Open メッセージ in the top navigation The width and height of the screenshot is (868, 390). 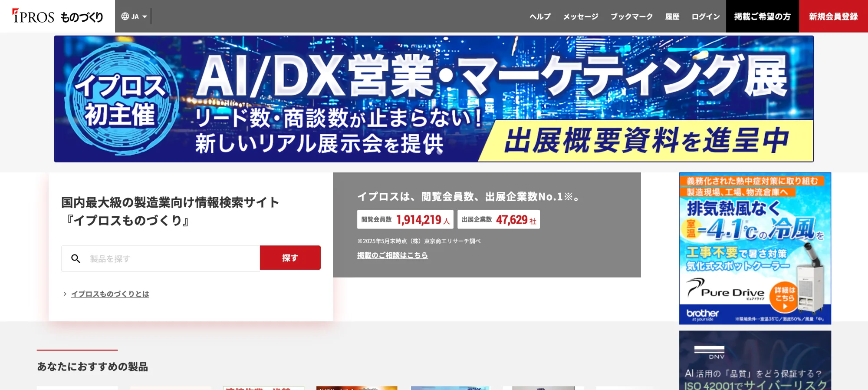[580, 17]
